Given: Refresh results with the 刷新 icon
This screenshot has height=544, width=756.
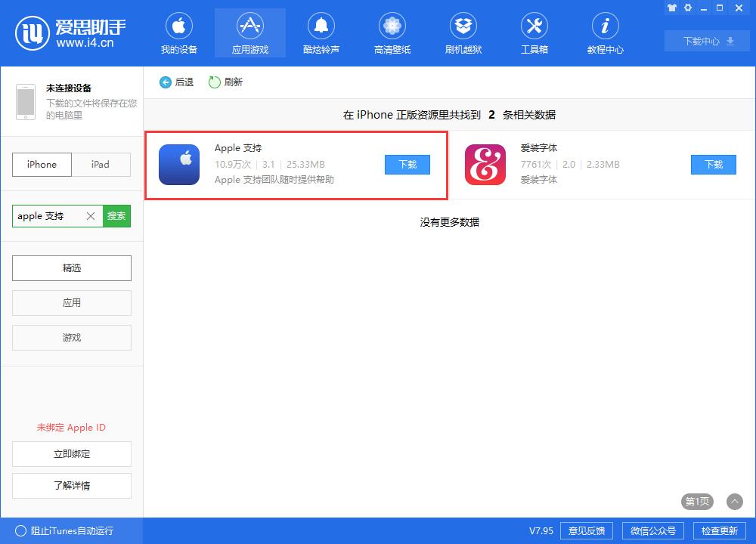Looking at the screenshot, I should pos(215,82).
